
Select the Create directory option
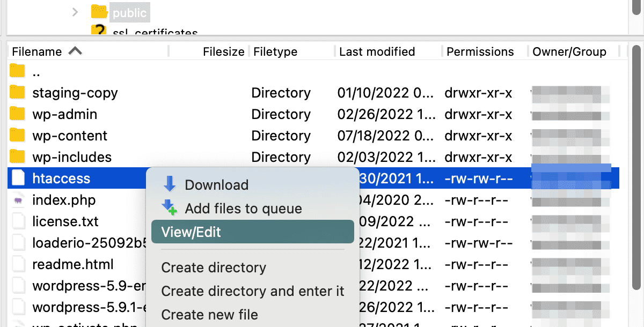[213, 267]
